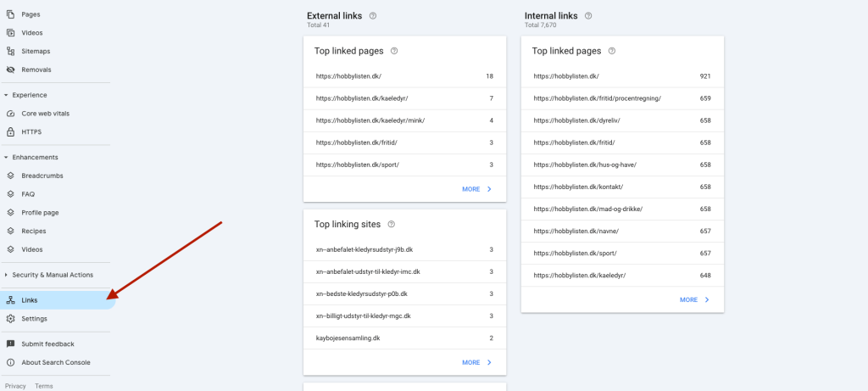Open the Sitemaps sidebar icon
The width and height of the screenshot is (868, 391).
10,51
